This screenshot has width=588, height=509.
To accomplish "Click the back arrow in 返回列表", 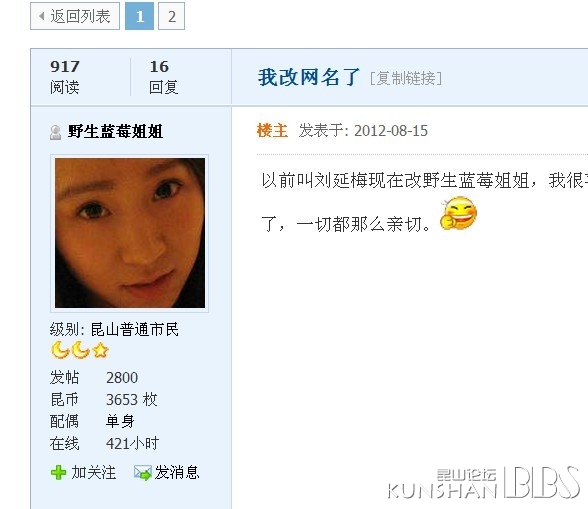I will click(42, 16).
